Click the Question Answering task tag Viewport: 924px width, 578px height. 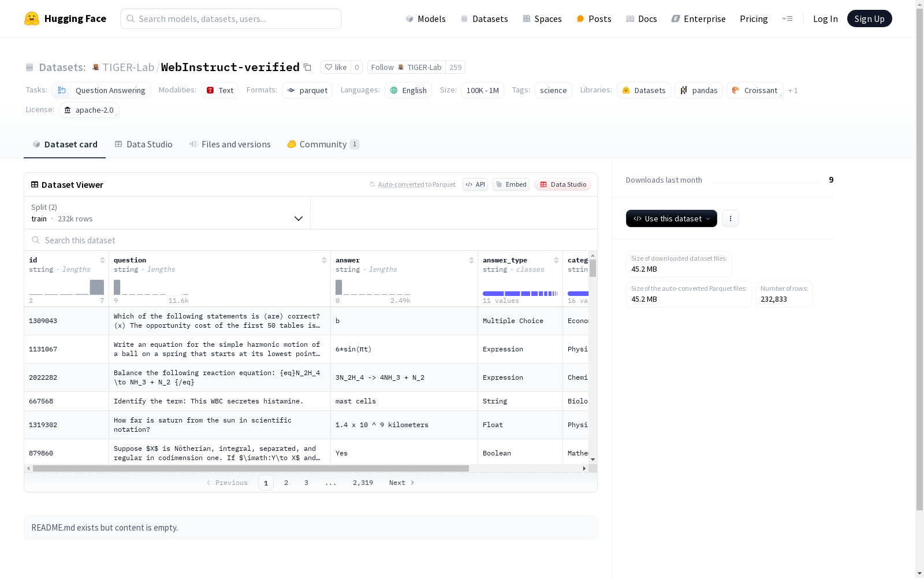click(x=102, y=90)
